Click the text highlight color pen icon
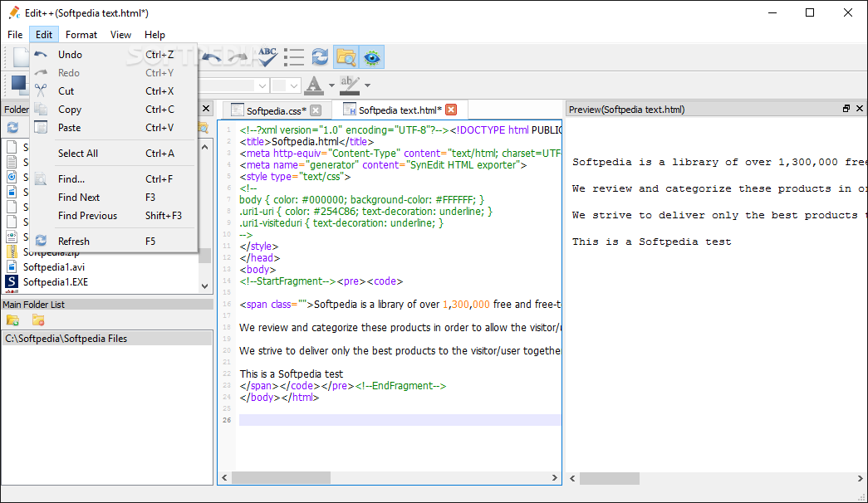Viewport: 868px width, 503px height. pyautogui.click(x=350, y=85)
